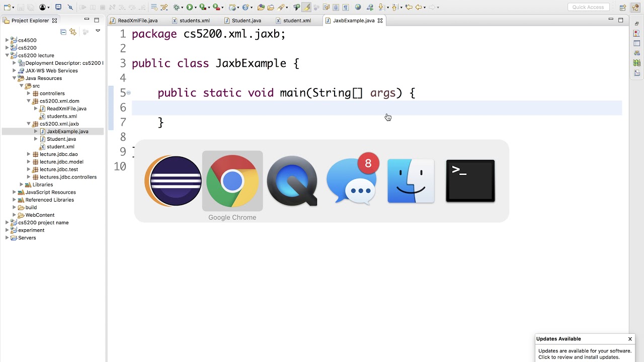Click the monitor console icon in toolbar
The image size is (644, 362).
pyautogui.click(x=58, y=7)
